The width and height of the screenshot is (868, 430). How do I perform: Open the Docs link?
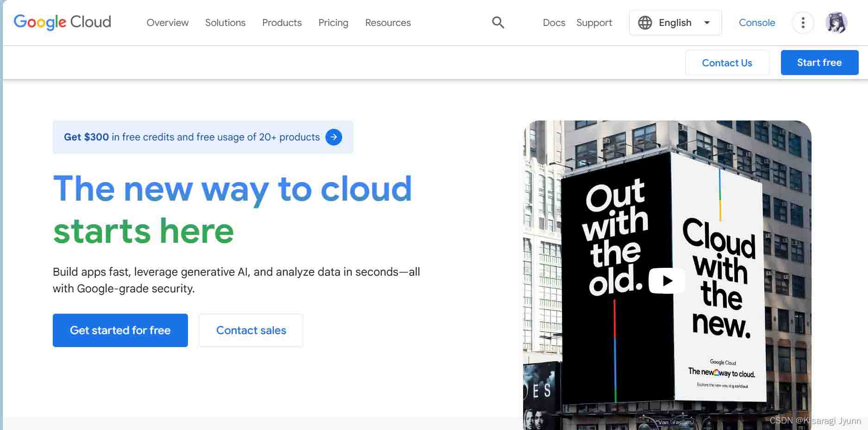pyautogui.click(x=554, y=23)
